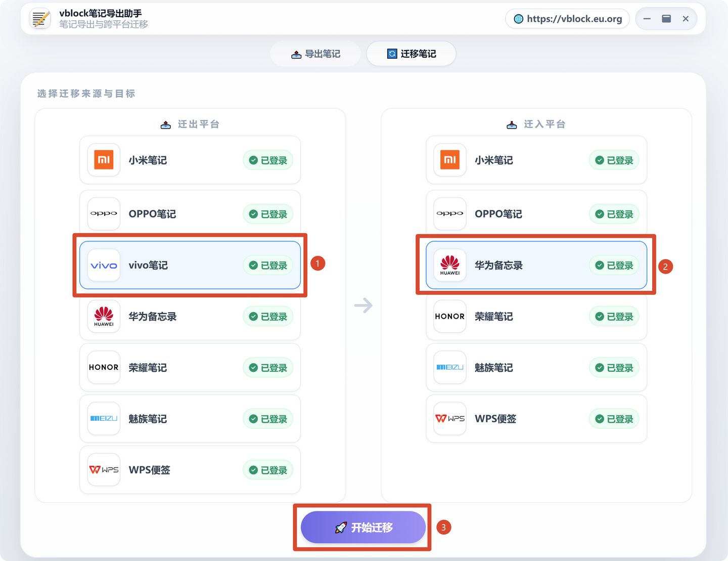Click the Xiaomi logo in 迁入平台 list
Viewport: 728px width, 561px height.
tap(450, 160)
